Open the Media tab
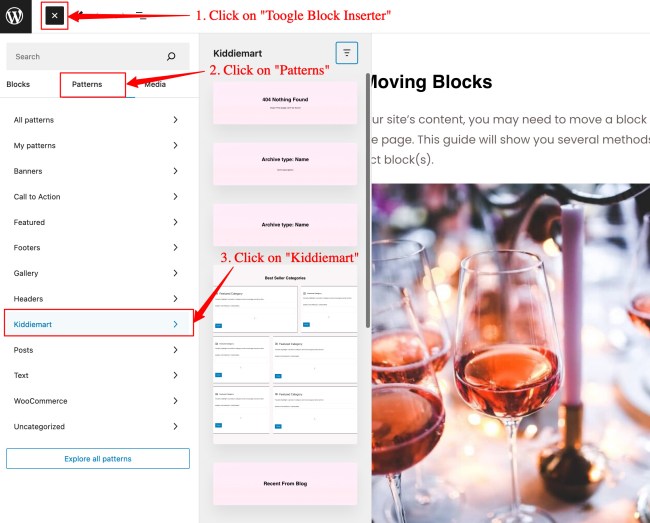Image resolution: width=650 pixels, height=523 pixels. [x=155, y=84]
